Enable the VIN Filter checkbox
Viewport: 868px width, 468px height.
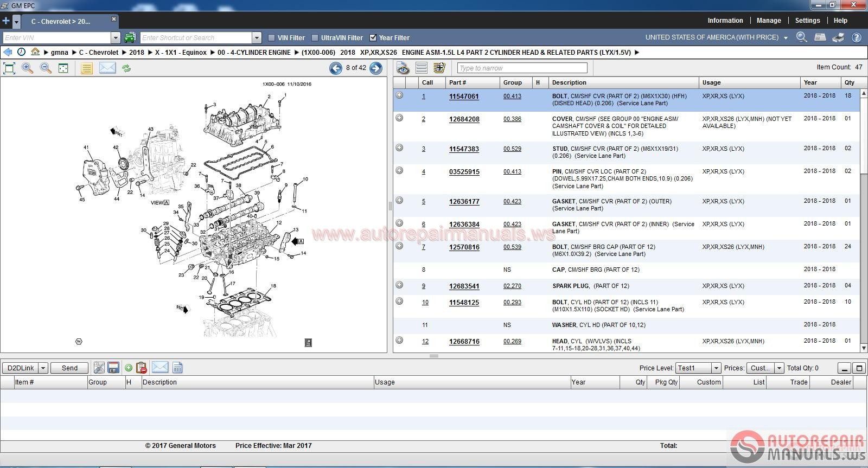(x=272, y=38)
